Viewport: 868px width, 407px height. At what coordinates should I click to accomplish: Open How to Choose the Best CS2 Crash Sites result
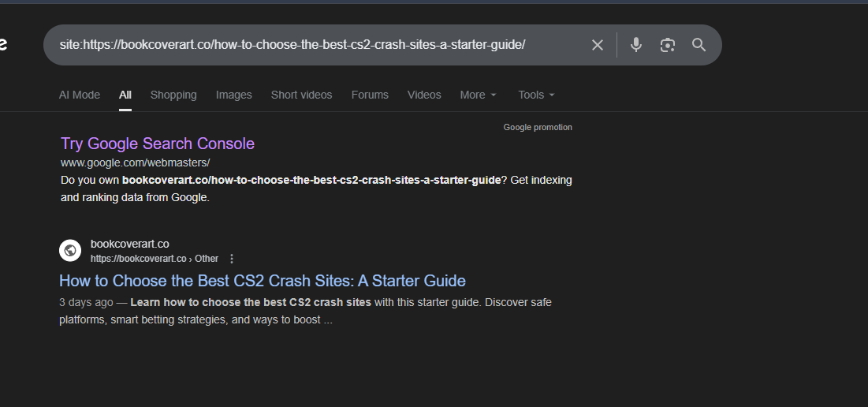tap(263, 281)
